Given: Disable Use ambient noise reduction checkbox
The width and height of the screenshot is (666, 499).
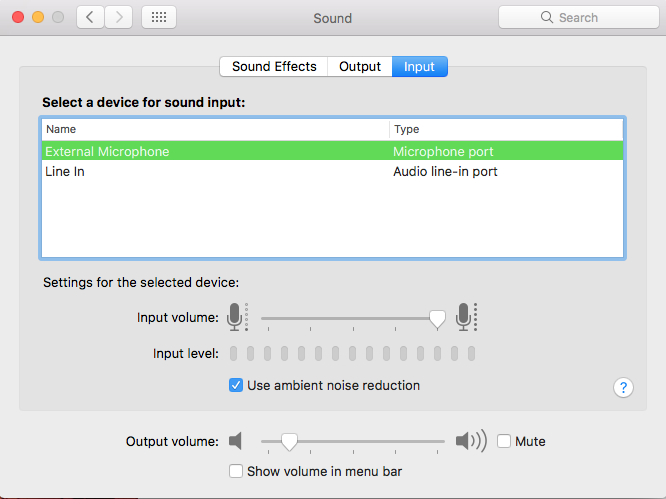Looking at the screenshot, I should pyautogui.click(x=236, y=385).
